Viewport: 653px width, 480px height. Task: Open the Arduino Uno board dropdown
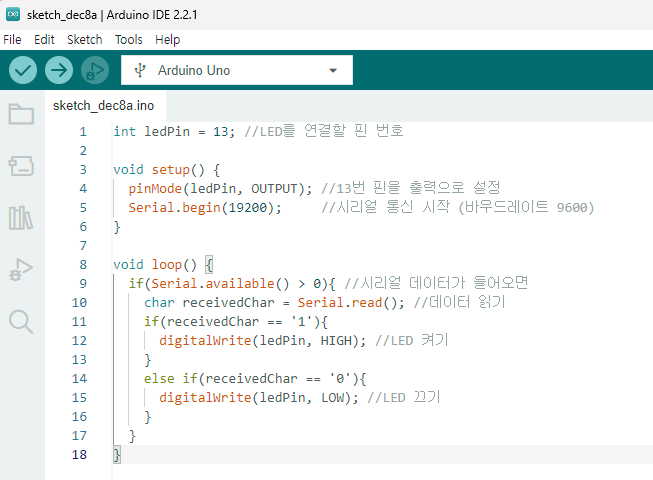237,70
